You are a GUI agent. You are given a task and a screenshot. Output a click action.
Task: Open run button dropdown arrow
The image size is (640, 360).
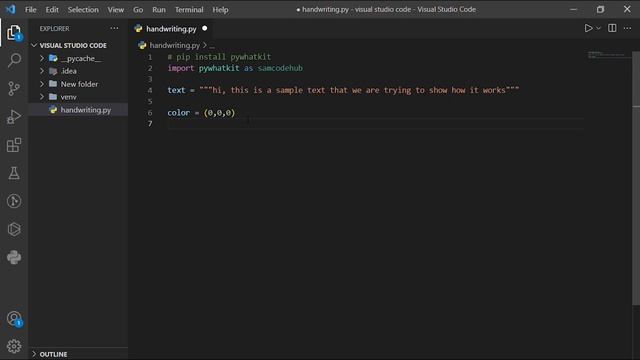pos(598,28)
